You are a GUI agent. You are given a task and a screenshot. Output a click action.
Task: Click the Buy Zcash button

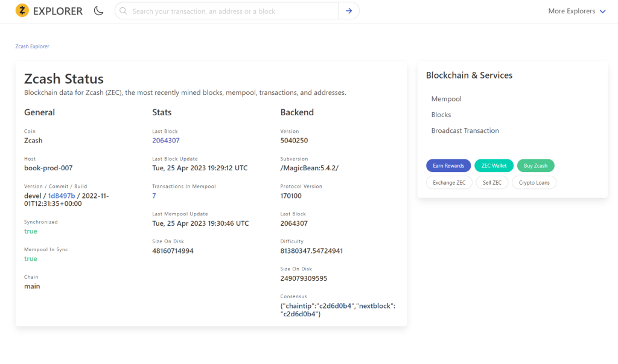coord(535,165)
